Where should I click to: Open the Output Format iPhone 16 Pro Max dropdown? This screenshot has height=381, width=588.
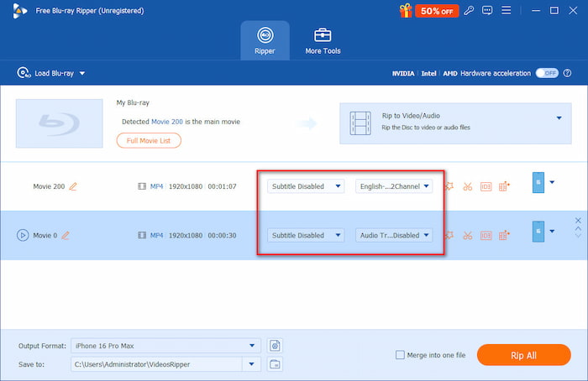click(x=165, y=346)
